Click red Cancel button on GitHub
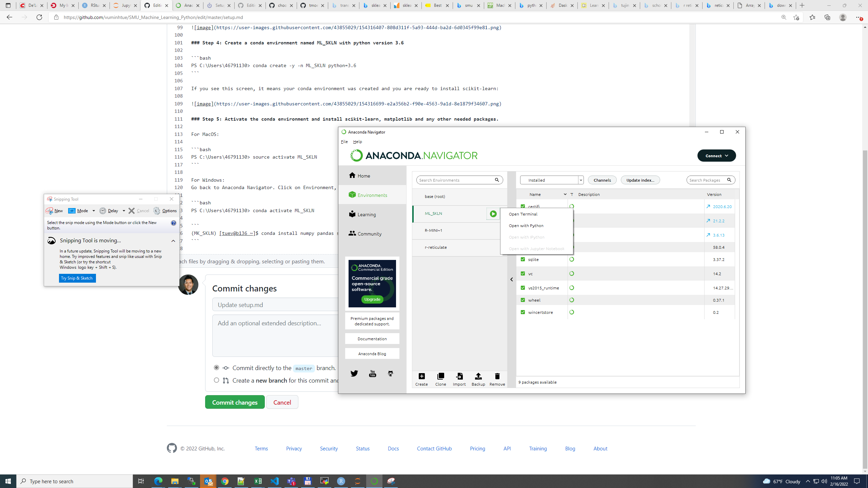Viewport: 868px width, 488px height. 282,402
